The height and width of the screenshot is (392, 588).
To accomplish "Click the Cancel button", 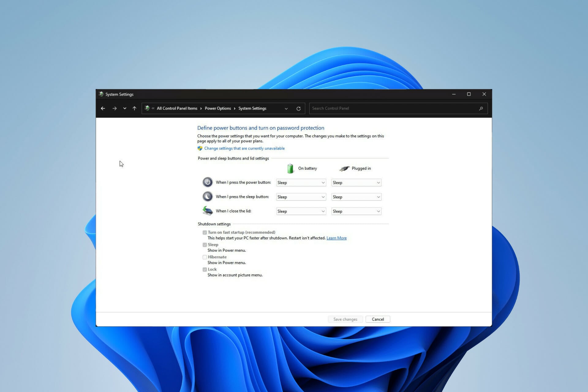I will (378, 319).
